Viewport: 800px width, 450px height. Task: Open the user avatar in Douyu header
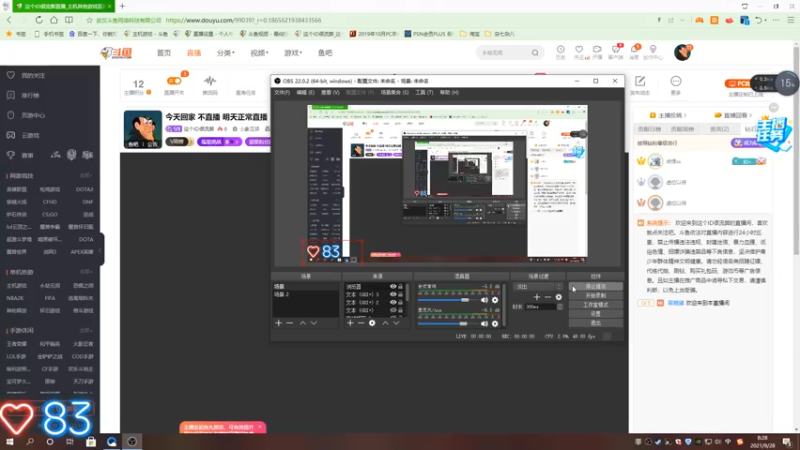682,52
